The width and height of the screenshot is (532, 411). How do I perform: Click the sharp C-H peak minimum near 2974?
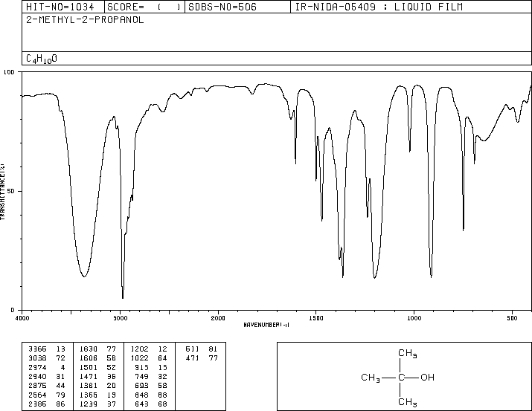123,297
